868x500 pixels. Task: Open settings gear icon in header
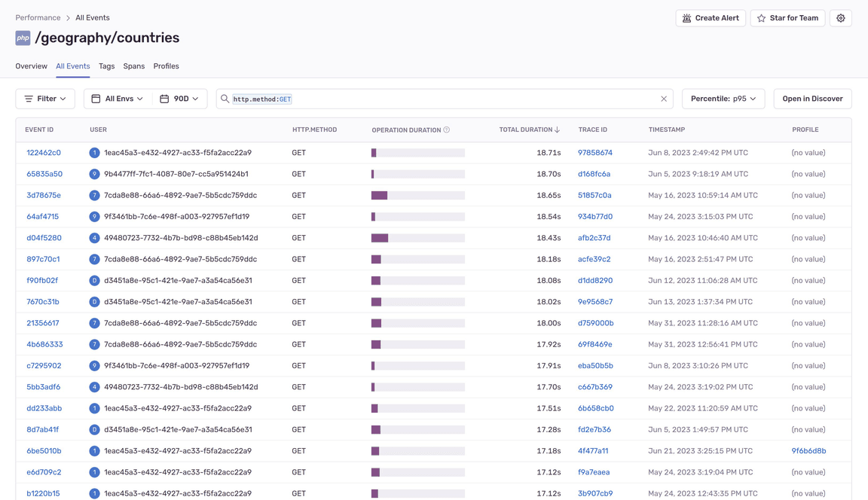coord(840,18)
